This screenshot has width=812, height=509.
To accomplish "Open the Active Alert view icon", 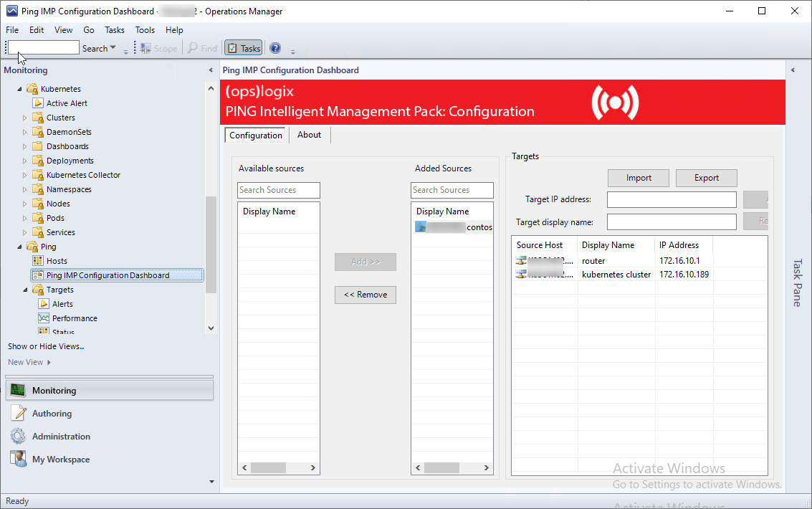I will 38,103.
